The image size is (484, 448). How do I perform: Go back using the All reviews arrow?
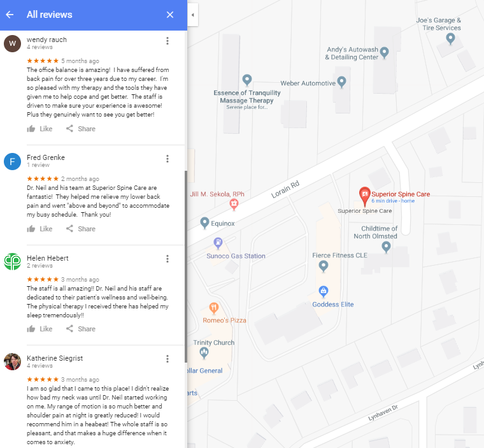[10, 15]
